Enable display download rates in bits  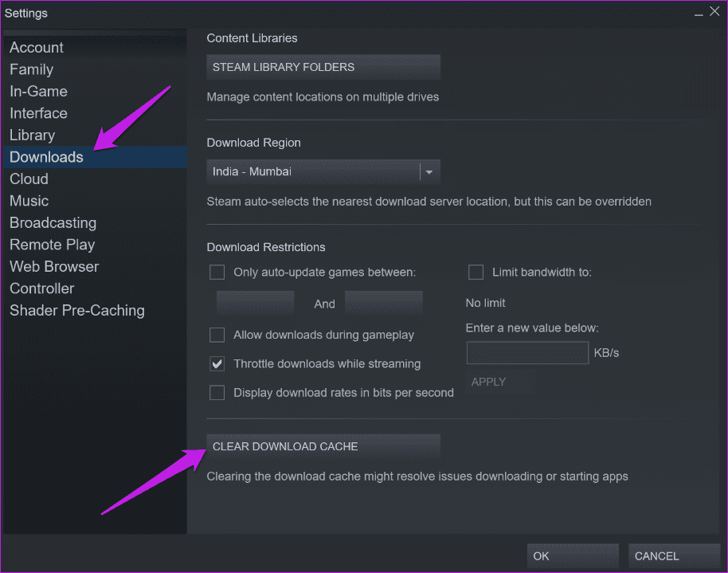click(x=217, y=392)
